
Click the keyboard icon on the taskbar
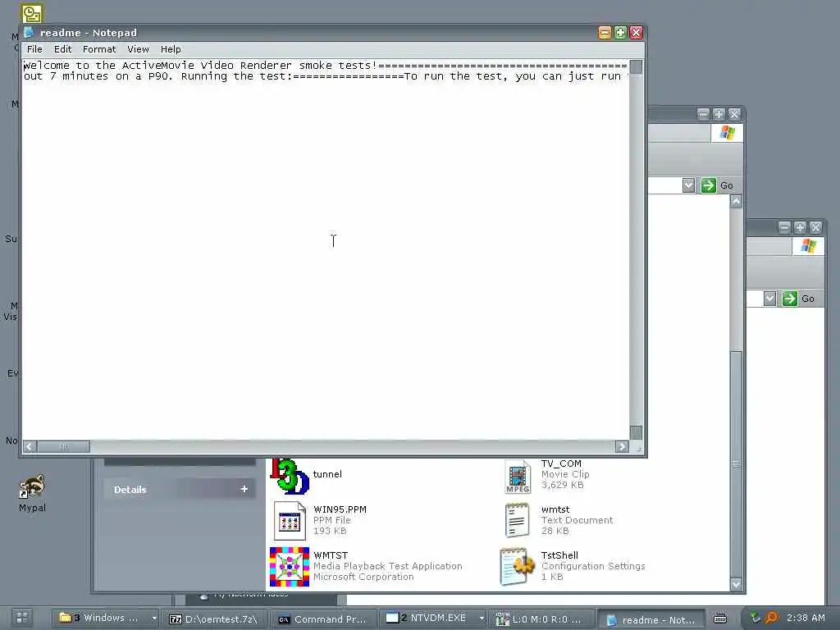[x=720, y=619]
